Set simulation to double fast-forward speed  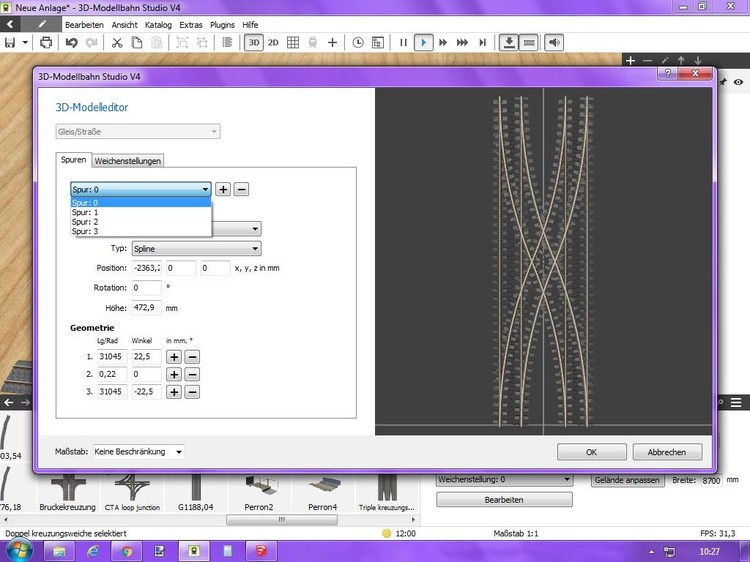click(x=443, y=43)
